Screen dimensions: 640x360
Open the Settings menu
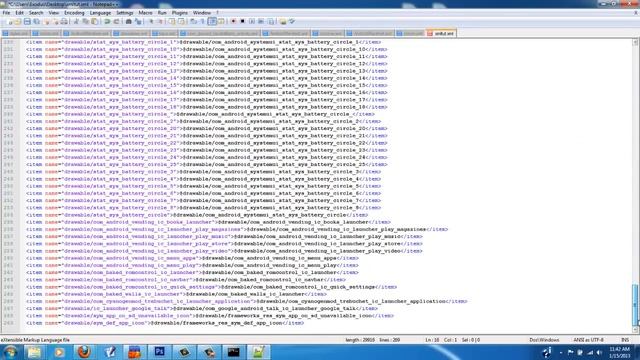(x=124, y=13)
